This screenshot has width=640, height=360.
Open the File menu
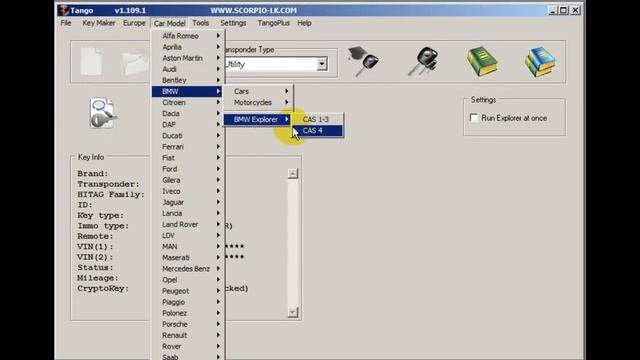tap(66, 23)
